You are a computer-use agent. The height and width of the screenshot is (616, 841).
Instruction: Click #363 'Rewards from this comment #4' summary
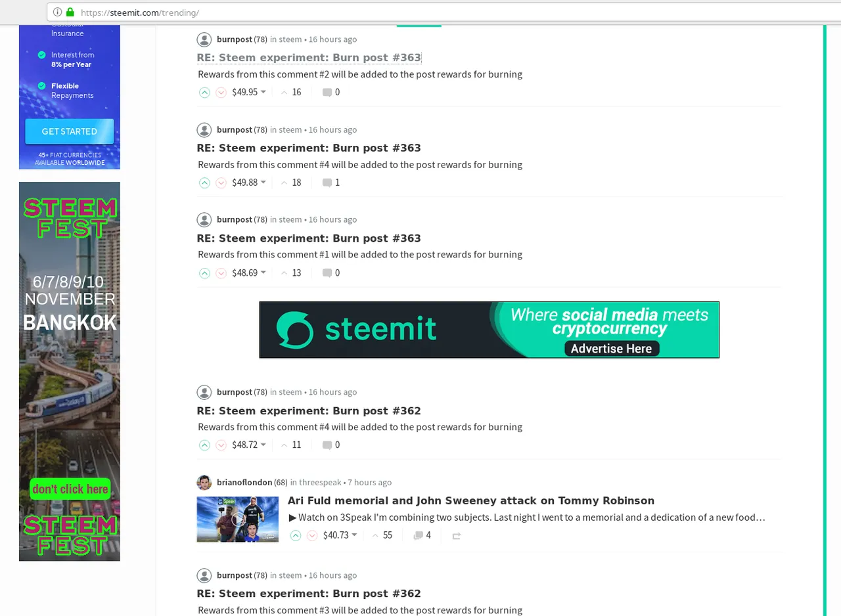point(360,164)
